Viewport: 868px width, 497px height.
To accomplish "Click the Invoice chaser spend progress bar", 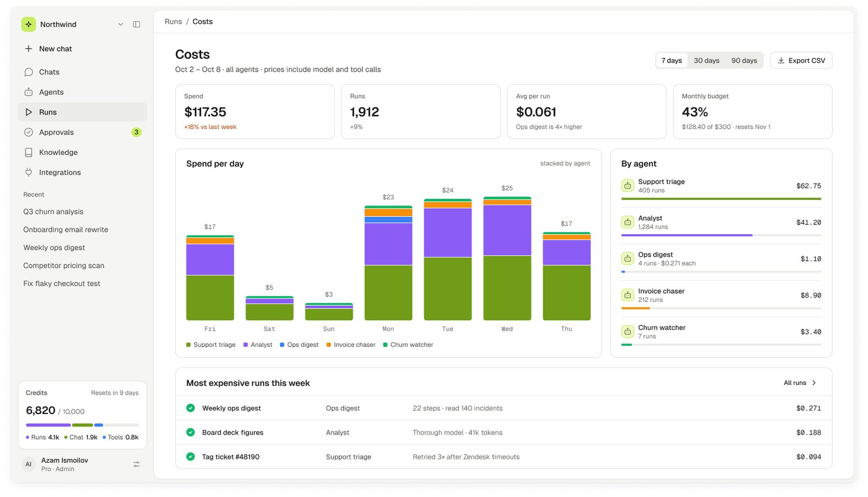I will pos(721,308).
